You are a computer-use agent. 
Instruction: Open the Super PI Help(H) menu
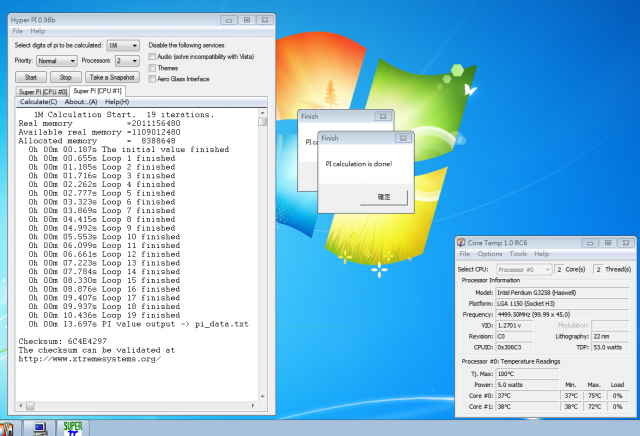(x=117, y=102)
